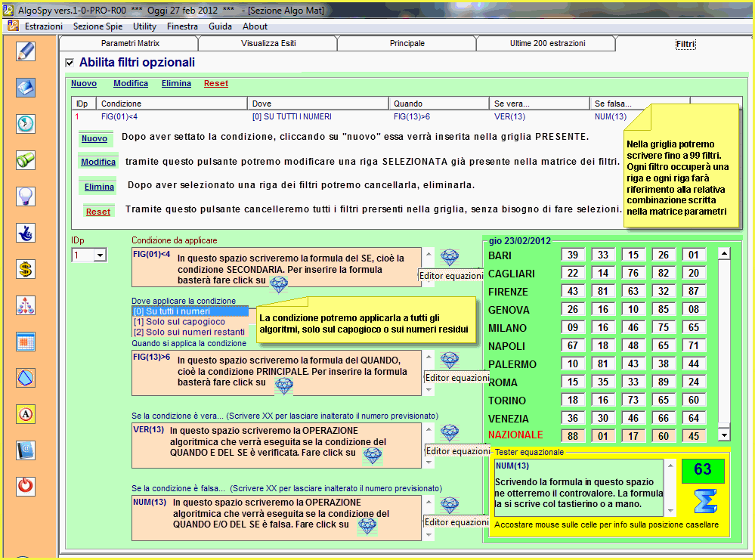The image size is (755, 560).
Task: Switch to the Ultime 200 estrazioni tab
Action: pos(547,44)
